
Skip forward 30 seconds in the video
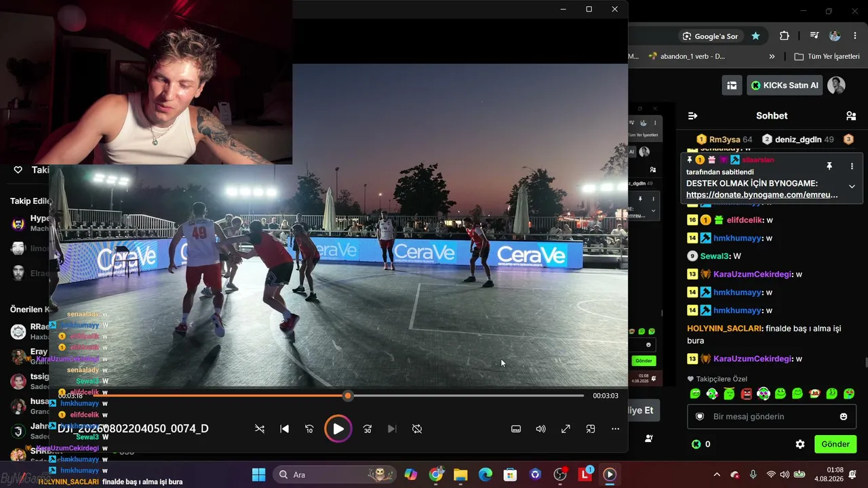point(368,429)
